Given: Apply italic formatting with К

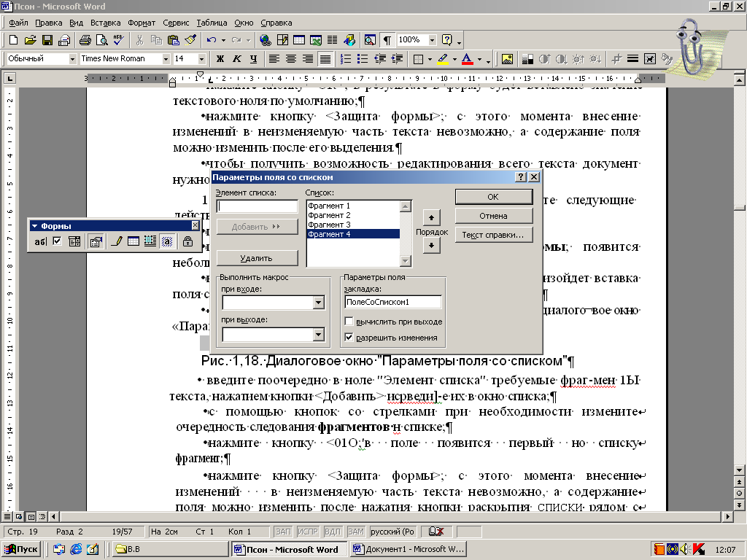Looking at the screenshot, I should coord(237,59).
